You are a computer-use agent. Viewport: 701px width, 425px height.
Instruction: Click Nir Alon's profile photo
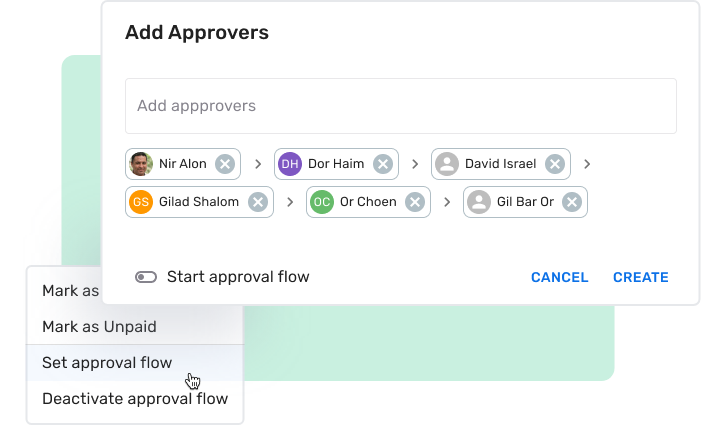[x=141, y=164]
